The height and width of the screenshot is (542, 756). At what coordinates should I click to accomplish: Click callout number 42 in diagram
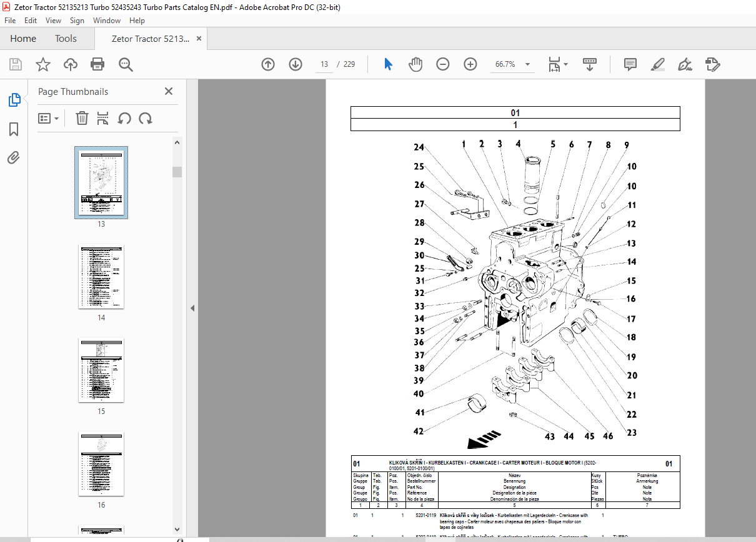[x=418, y=431]
